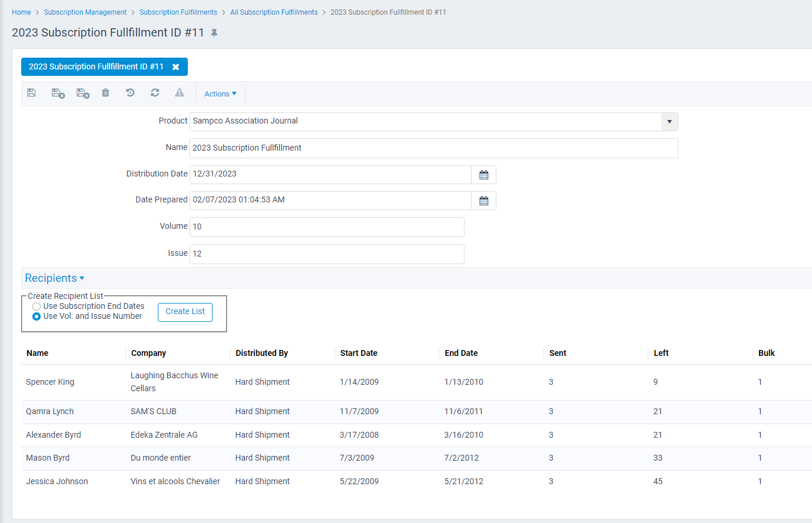This screenshot has width=812, height=523.
Task: Open Subscription Fulfillments breadcrumb
Action: click(x=178, y=12)
